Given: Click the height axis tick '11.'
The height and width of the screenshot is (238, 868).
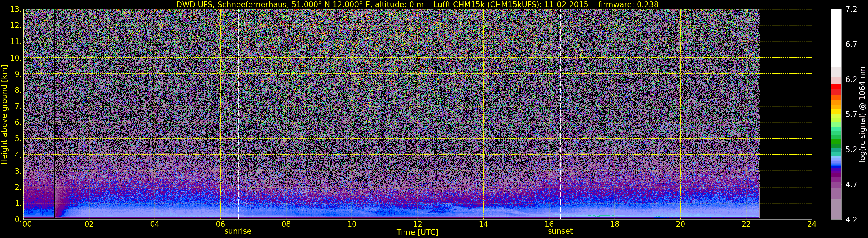Looking at the screenshot, I should tap(16, 42).
